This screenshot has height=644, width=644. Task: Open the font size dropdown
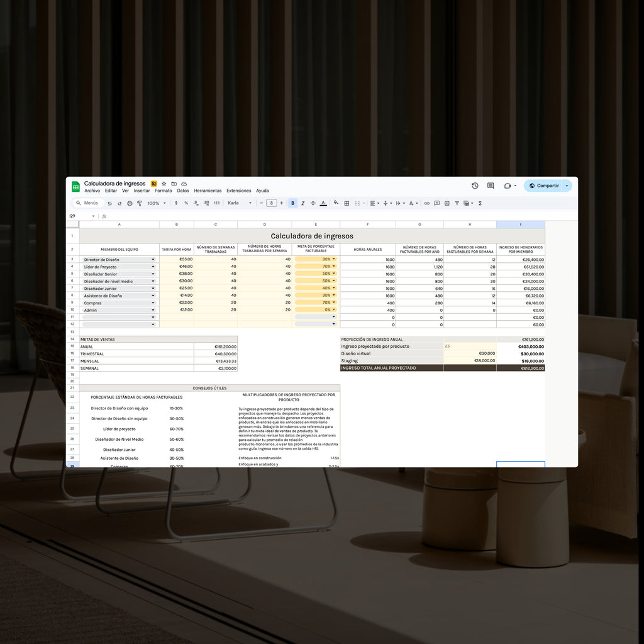click(272, 203)
